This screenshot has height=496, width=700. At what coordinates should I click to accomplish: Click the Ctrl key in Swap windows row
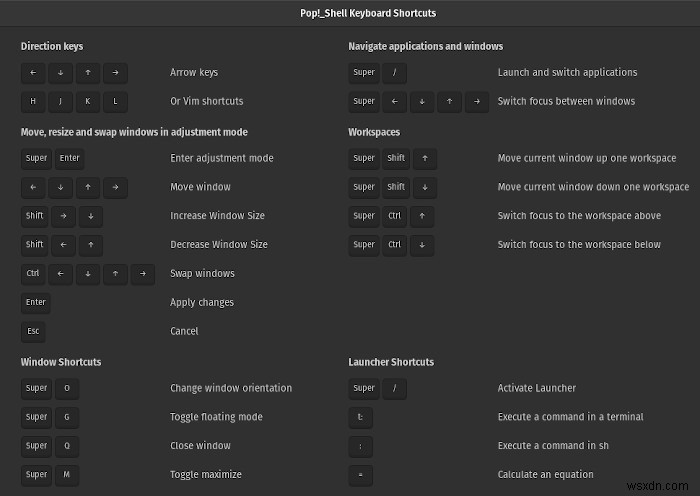click(33, 274)
